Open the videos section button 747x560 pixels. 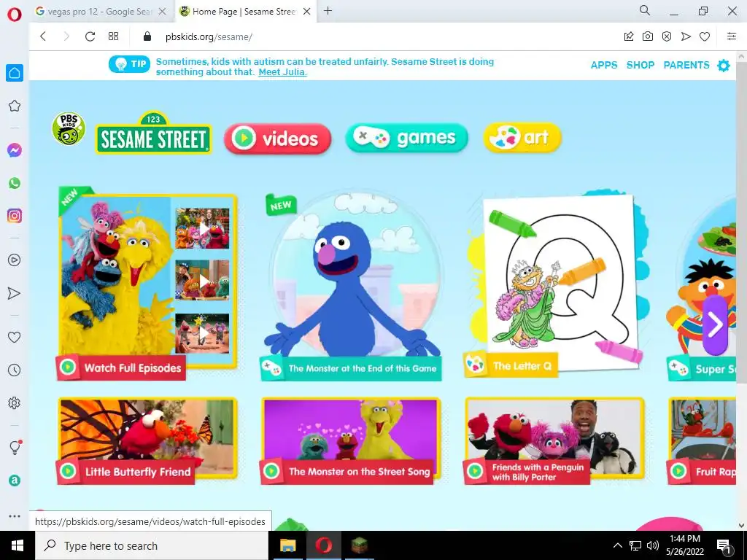(x=278, y=139)
